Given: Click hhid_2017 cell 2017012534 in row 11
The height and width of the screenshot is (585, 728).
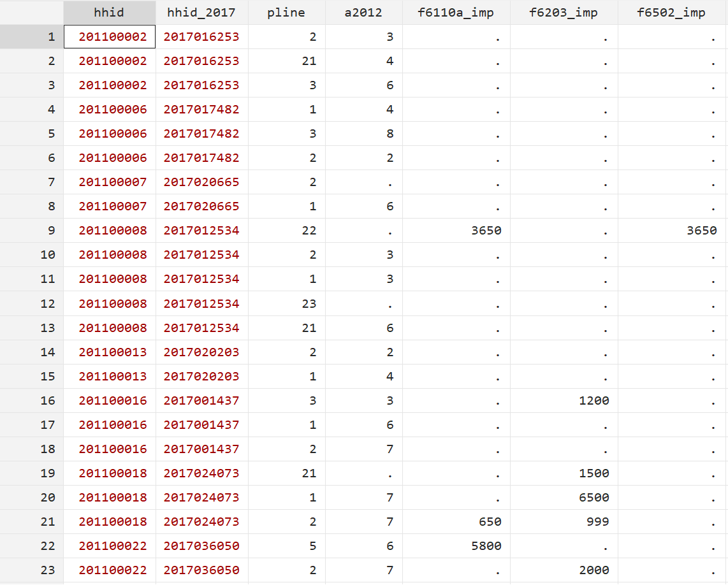Looking at the screenshot, I should pyautogui.click(x=201, y=278).
